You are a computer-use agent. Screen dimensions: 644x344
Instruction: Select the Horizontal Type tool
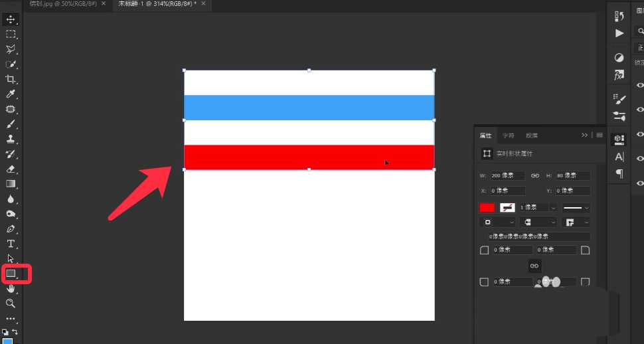[x=11, y=244]
